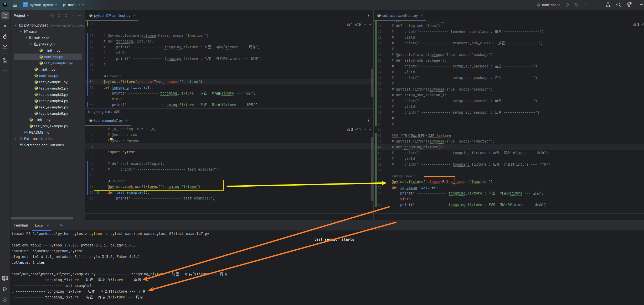Click the 1 usage hint above tongming_fixture
Viewport: 644px width, 305px height.
pyautogui.click(x=398, y=176)
